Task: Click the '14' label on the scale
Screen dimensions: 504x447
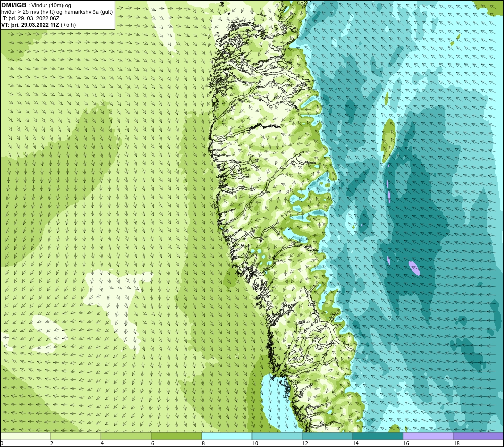Action: pyautogui.click(x=355, y=443)
